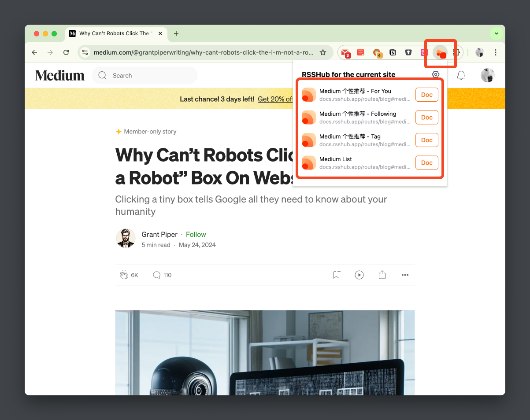Open Medium notifications bell
Image resolution: width=530 pixels, height=420 pixels.
click(461, 75)
